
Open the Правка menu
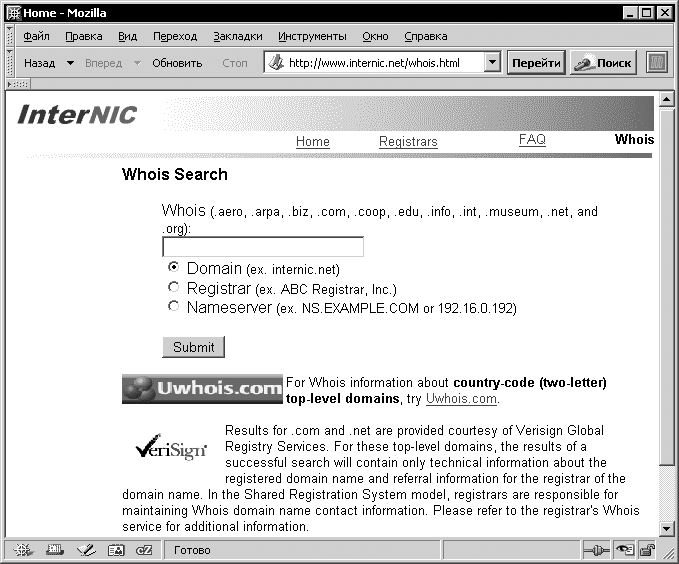tap(84, 36)
